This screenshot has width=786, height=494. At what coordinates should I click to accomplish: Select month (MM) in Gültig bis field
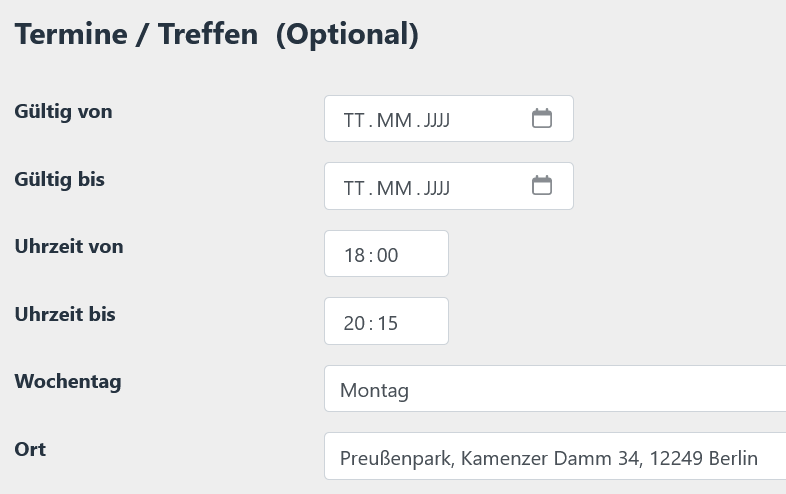394,187
